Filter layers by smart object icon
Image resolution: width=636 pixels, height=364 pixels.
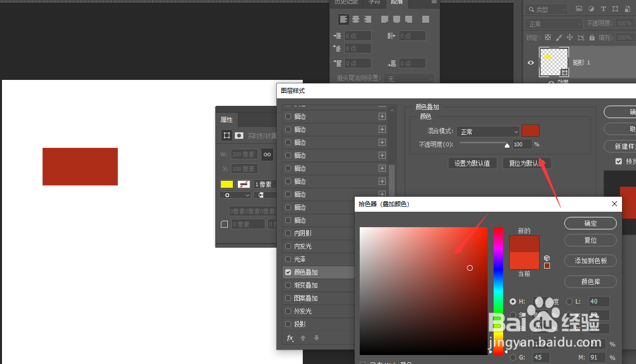627,9
